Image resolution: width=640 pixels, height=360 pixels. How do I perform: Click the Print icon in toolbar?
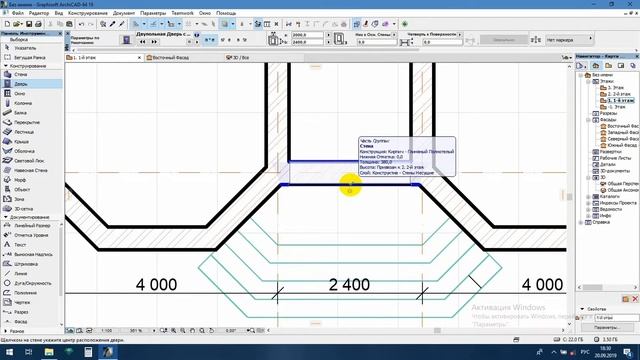pos(38,24)
